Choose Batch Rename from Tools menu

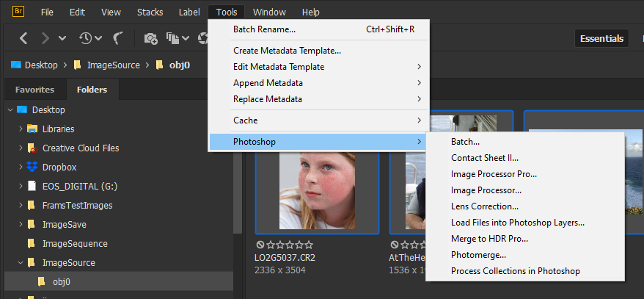tap(264, 29)
